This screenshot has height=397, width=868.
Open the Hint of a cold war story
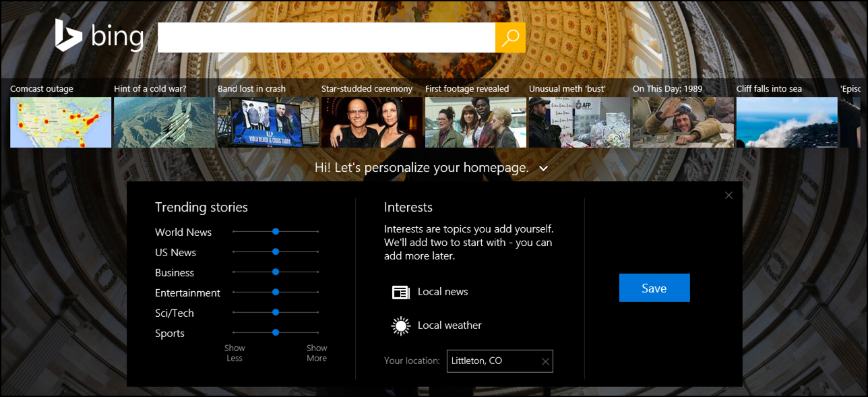164,122
